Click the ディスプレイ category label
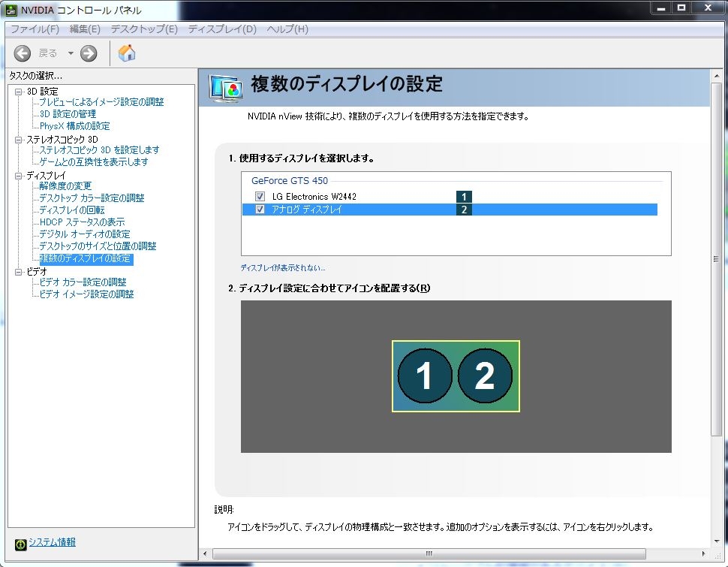 (47, 176)
